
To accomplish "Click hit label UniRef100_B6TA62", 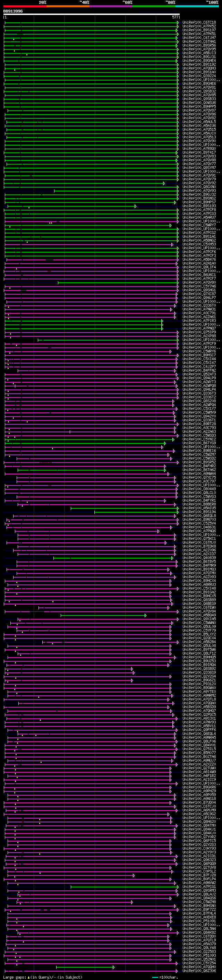I will point(199,470).
